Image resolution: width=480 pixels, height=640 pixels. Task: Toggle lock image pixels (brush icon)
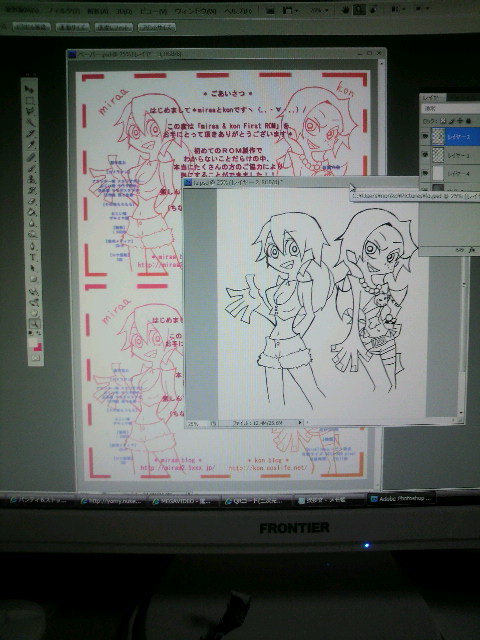point(451,121)
